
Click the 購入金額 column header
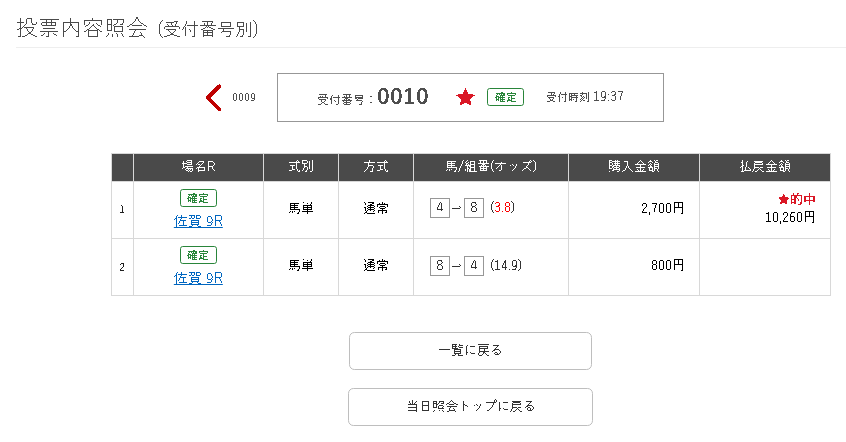tap(634, 167)
